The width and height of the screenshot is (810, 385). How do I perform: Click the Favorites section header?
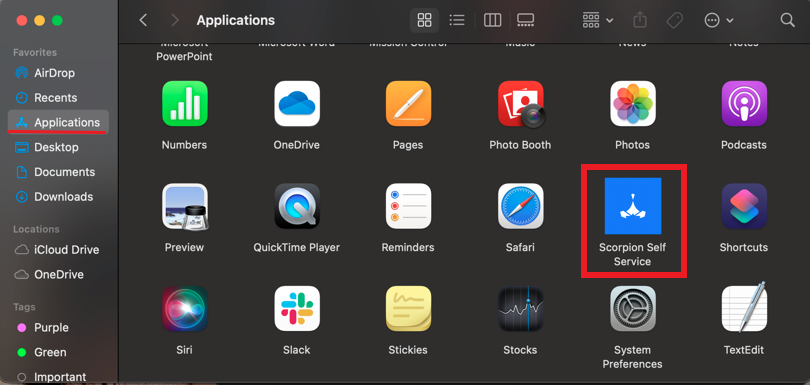(35, 52)
